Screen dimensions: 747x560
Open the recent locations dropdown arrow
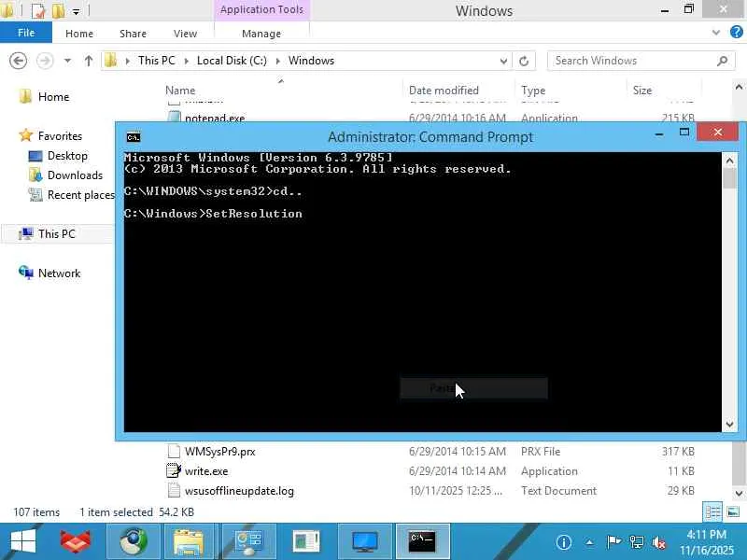[67, 61]
